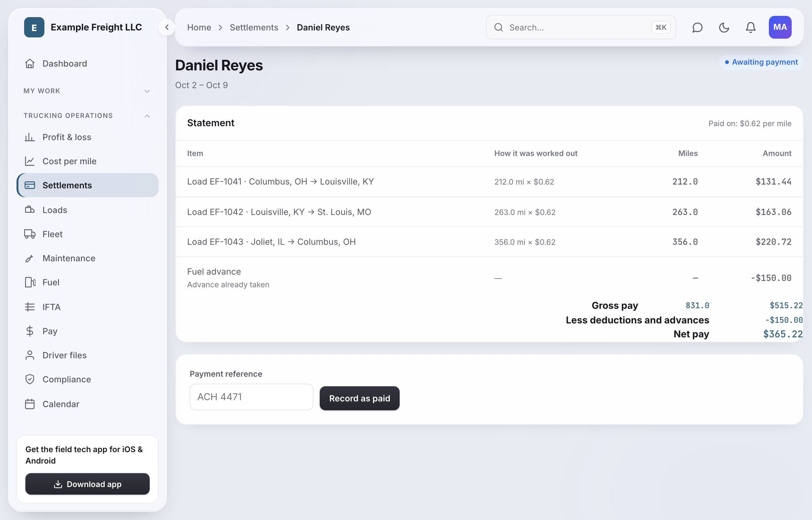Screen dimensions: 812x520
Task: Click the Profit & loss chart icon
Action: (30, 137)
